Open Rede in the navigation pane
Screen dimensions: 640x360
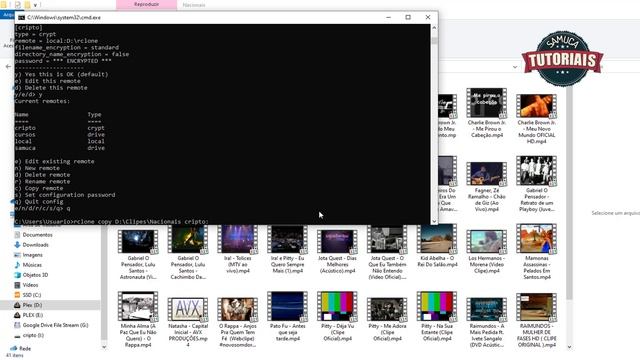[x=25, y=349]
